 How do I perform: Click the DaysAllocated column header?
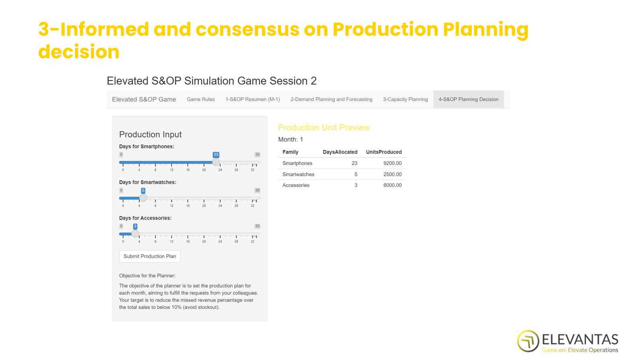[340, 152]
